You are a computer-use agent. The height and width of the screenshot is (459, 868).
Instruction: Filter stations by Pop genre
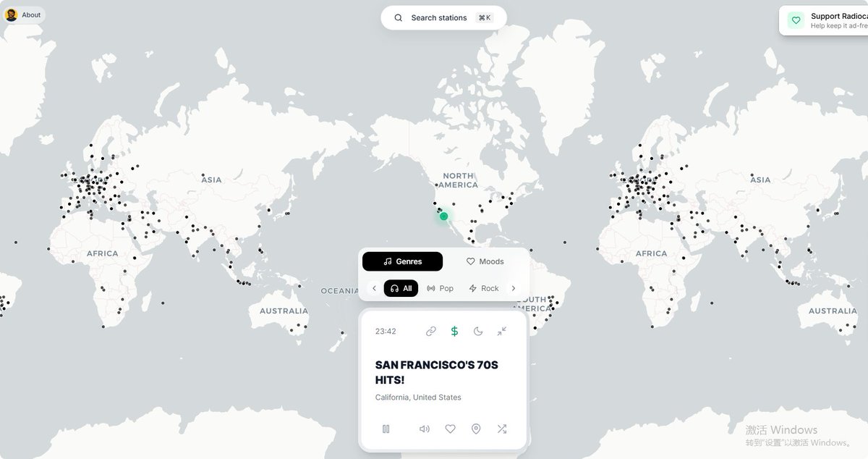pyautogui.click(x=440, y=288)
